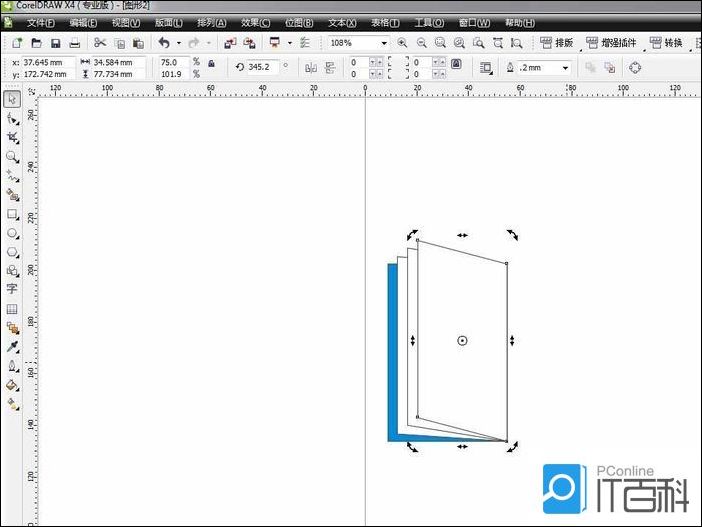
Task: Click the rotation center marker on page
Action: pyautogui.click(x=462, y=341)
